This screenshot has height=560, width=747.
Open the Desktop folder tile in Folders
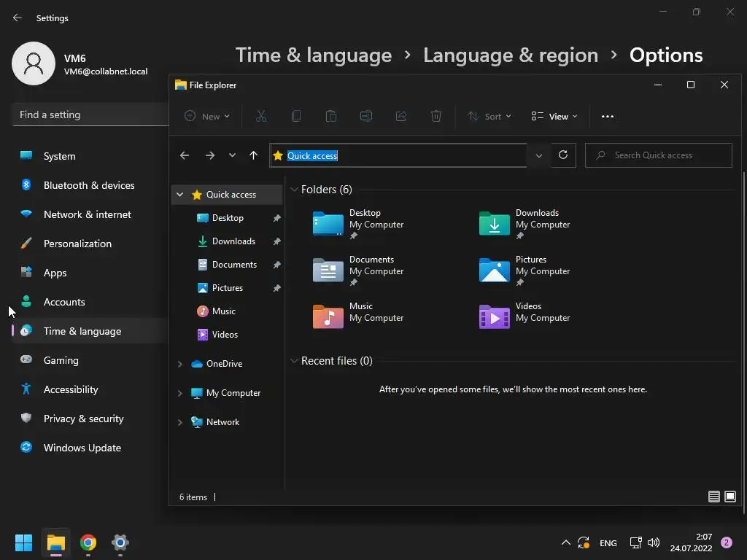(358, 224)
